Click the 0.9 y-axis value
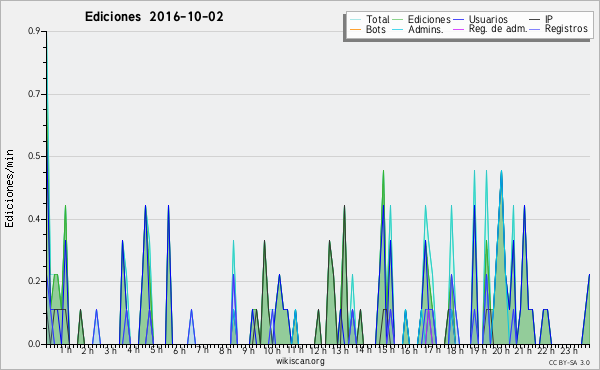Screen dimensions: 600x370 coord(34,31)
